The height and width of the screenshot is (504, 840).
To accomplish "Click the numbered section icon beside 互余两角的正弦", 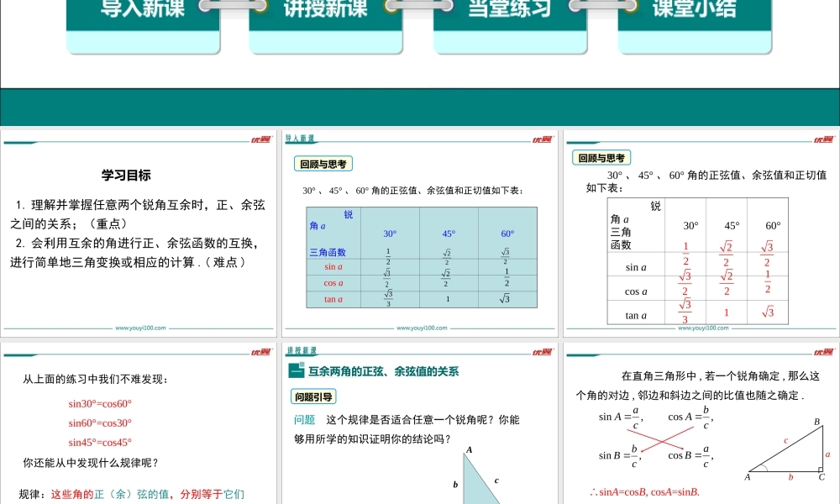I will click(x=296, y=371).
